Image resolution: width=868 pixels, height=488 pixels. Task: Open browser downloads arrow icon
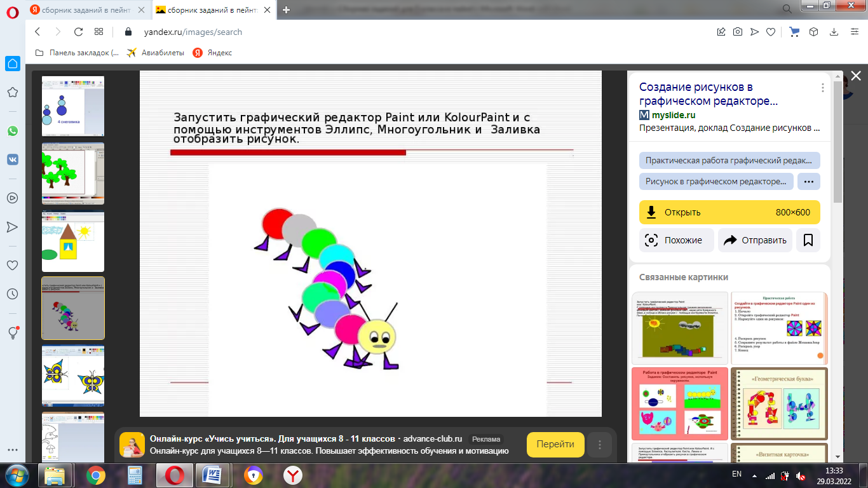click(x=834, y=32)
